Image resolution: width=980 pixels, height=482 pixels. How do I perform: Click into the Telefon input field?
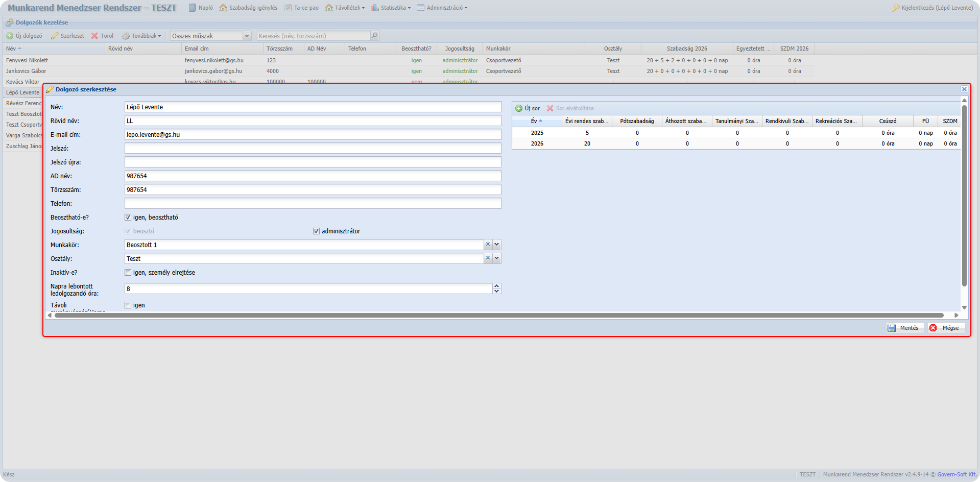click(313, 204)
